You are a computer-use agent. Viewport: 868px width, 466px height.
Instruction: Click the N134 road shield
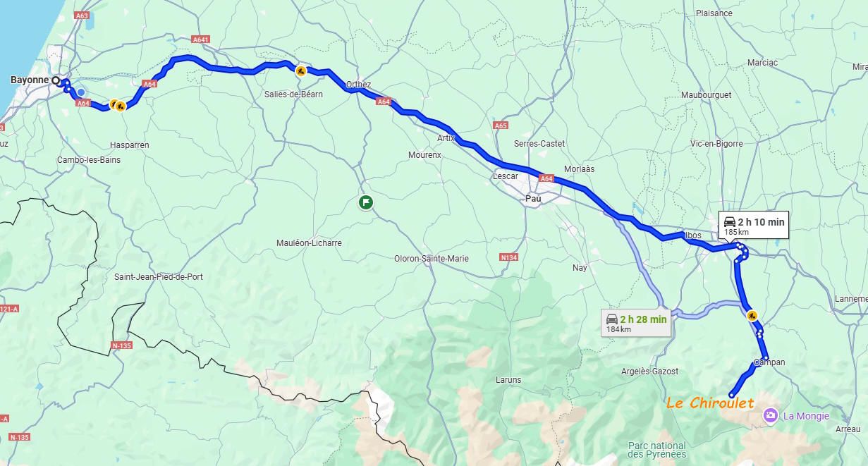[508, 257]
